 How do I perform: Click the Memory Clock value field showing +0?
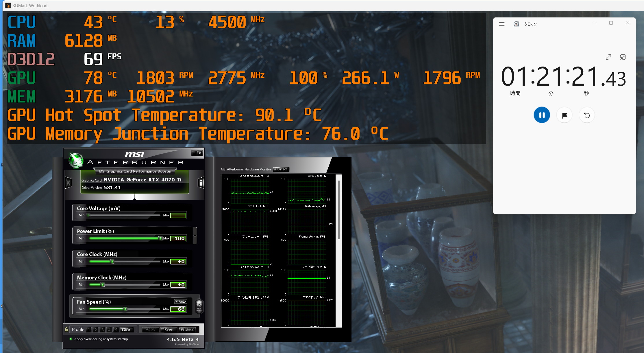pyautogui.click(x=178, y=285)
